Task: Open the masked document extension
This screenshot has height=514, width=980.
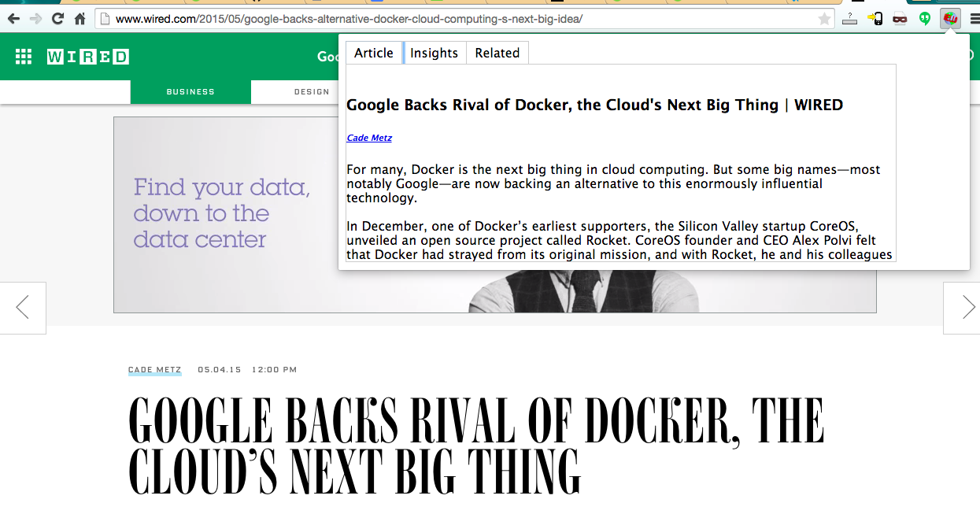Action: pyautogui.click(x=900, y=18)
